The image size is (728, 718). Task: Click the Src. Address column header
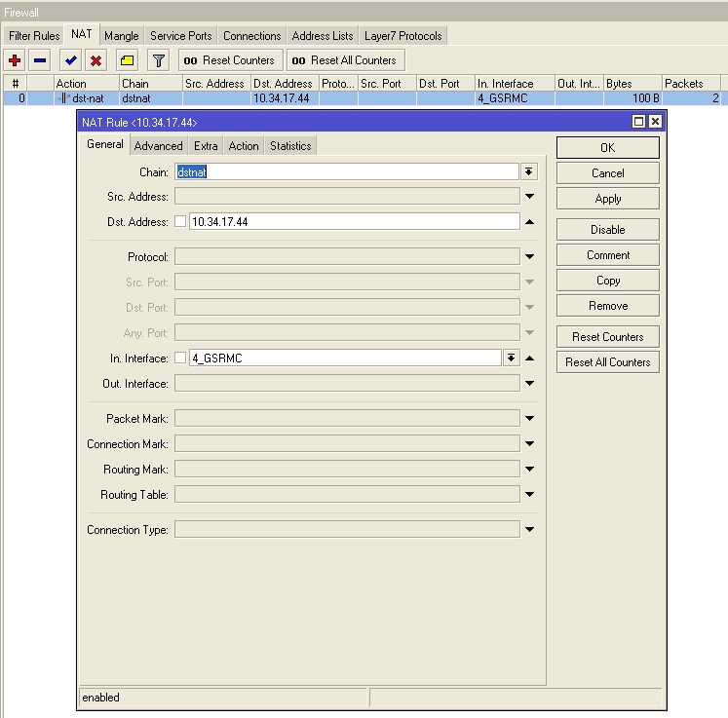[x=216, y=84]
